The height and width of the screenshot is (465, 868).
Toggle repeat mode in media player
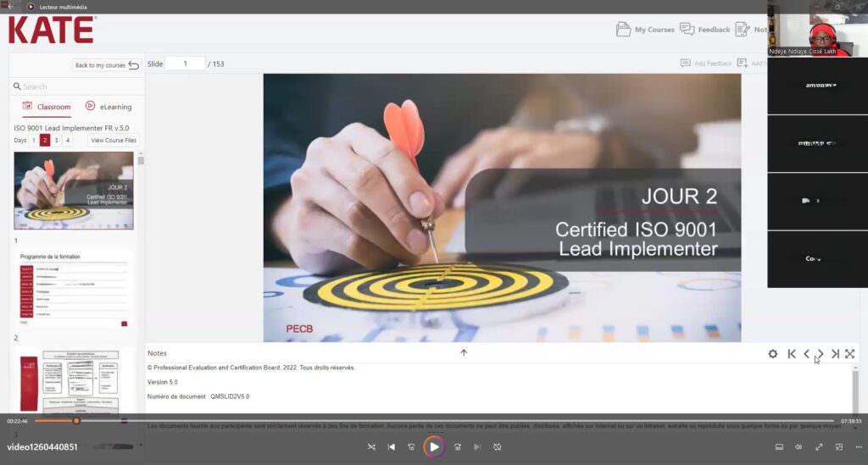[x=497, y=446]
